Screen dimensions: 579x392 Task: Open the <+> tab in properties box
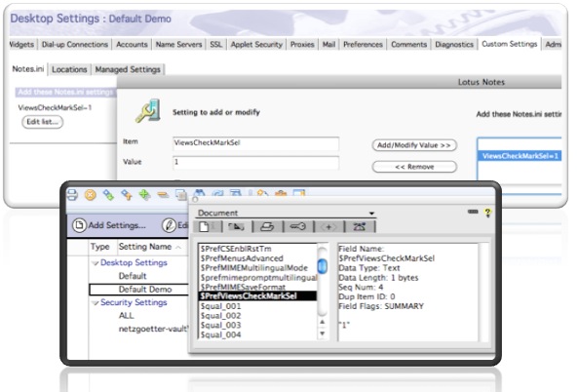click(x=328, y=226)
